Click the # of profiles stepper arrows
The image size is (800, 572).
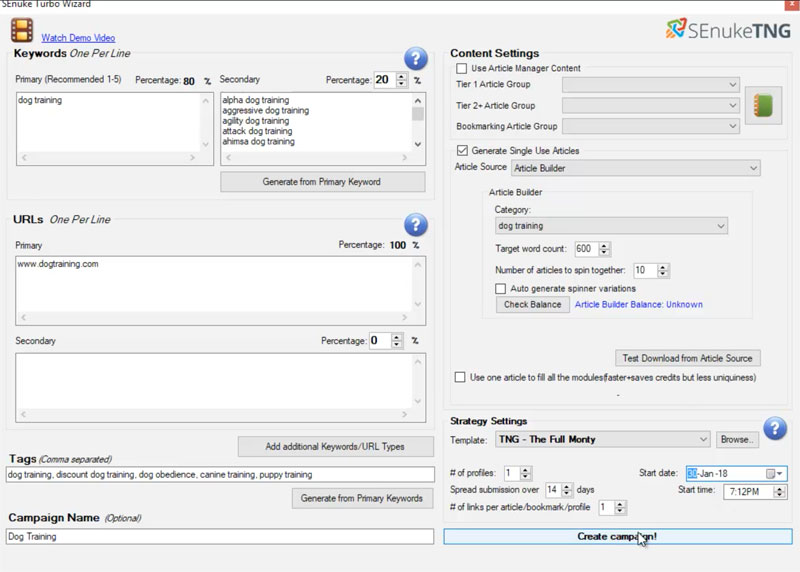[x=526, y=473]
